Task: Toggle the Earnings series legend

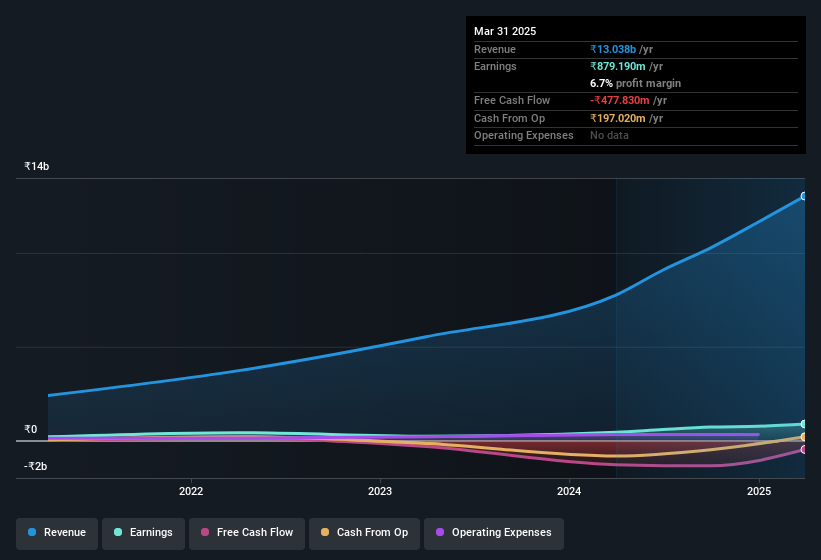Action: click(x=143, y=533)
